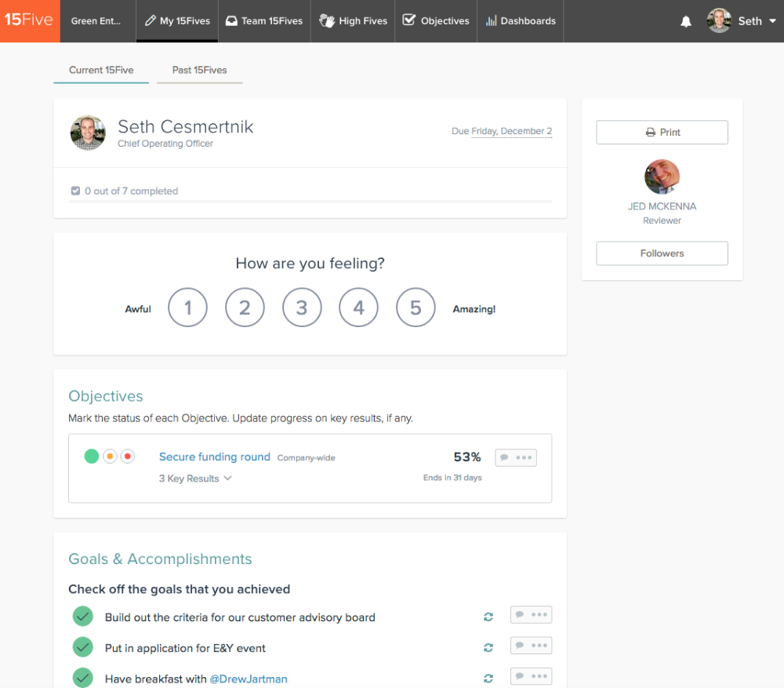
Task: Mark objective status as green on-track
Action: point(92,457)
